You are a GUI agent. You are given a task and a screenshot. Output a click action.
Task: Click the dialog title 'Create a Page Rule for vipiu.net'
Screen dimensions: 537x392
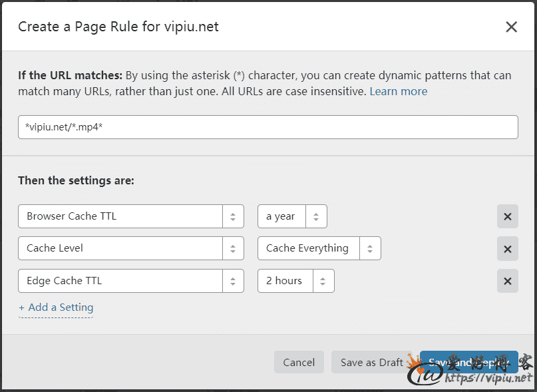click(x=118, y=27)
